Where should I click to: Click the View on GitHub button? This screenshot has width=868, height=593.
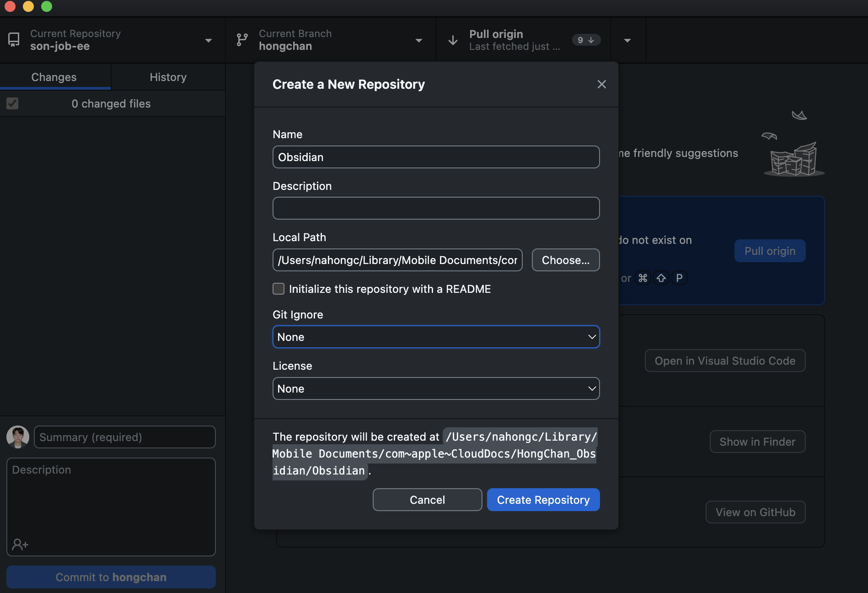coord(755,512)
